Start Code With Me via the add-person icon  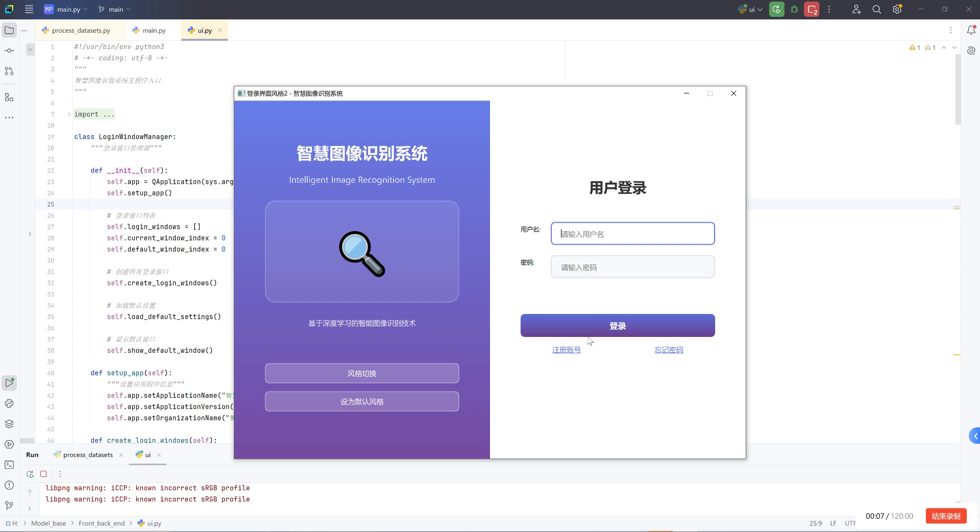(856, 9)
